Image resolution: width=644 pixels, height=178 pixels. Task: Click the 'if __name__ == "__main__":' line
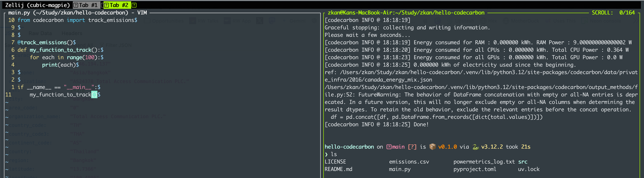[x=59, y=87]
